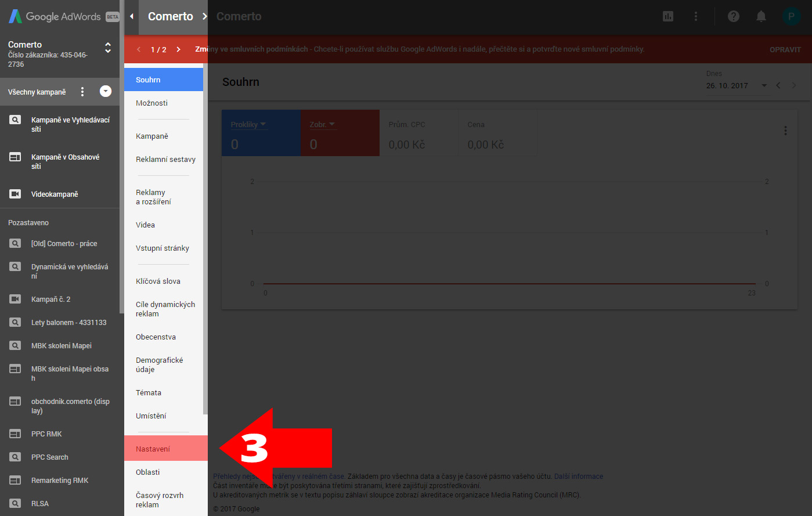Select Kampaně ve Vyhledávací síti
The height and width of the screenshot is (516, 812).
[x=70, y=124]
